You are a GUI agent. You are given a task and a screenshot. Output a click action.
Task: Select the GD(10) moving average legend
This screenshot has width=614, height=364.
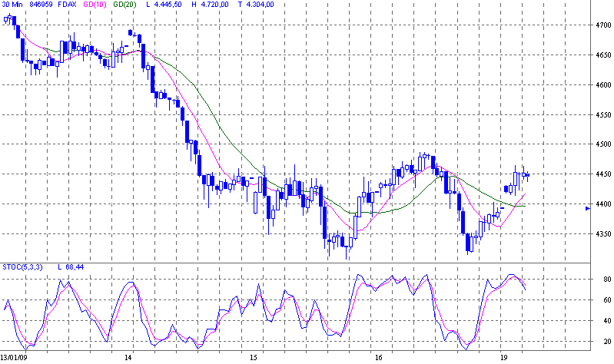[95, 5]
